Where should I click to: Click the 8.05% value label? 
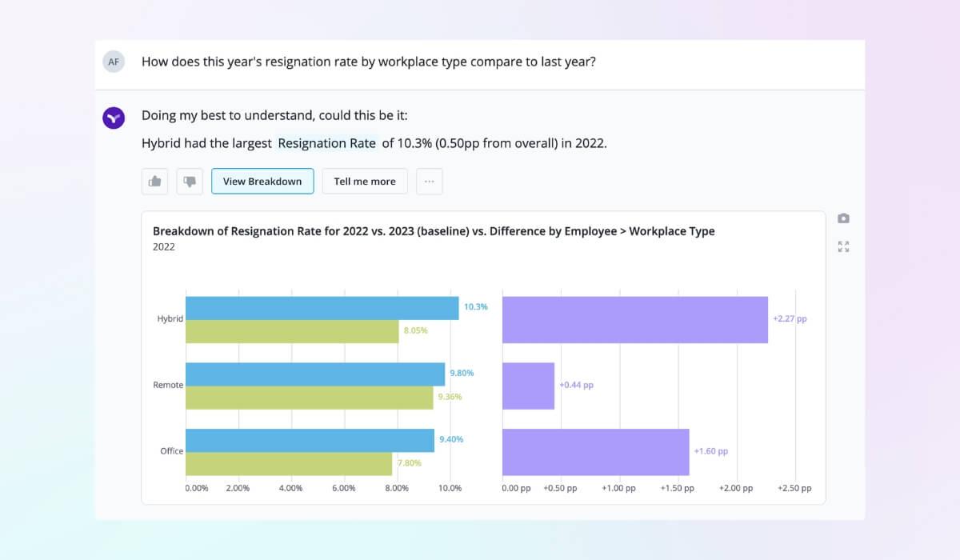tap(415, 330)
